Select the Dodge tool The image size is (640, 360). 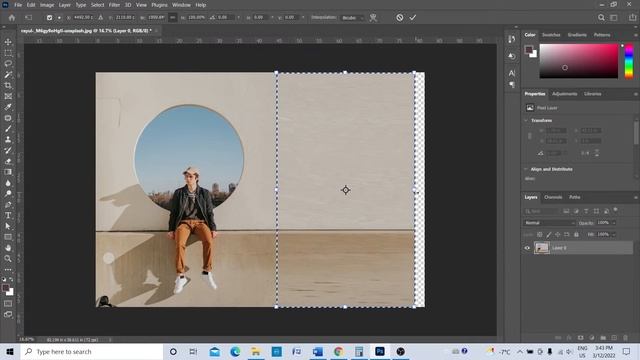tap(8, 193)
